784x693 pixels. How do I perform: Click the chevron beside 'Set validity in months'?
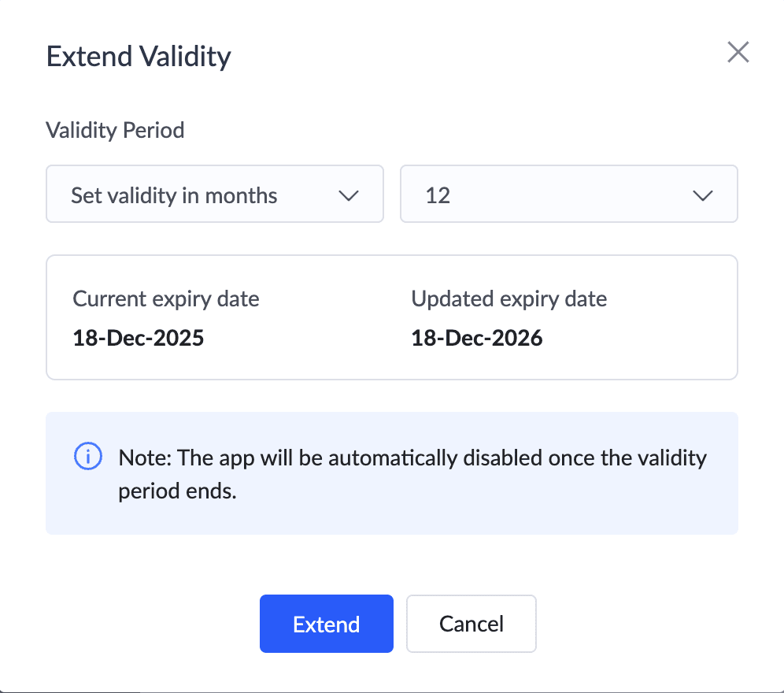349,195
